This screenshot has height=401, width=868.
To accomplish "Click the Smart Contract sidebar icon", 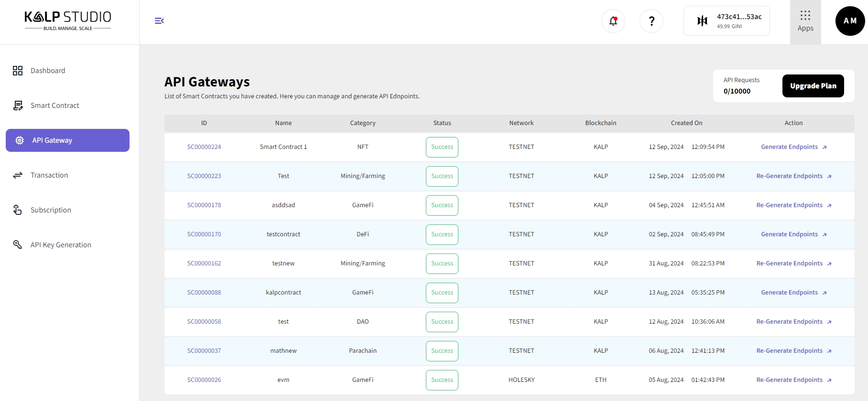I will 18,106.
